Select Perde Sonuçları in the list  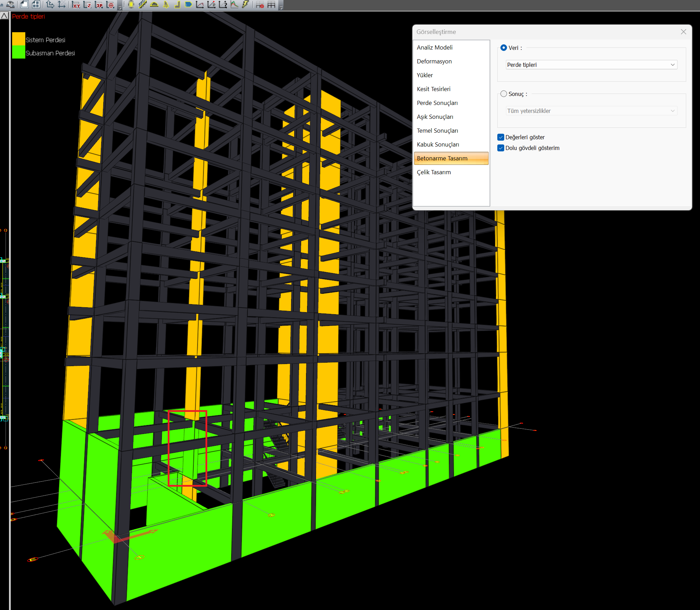(437, 103)
